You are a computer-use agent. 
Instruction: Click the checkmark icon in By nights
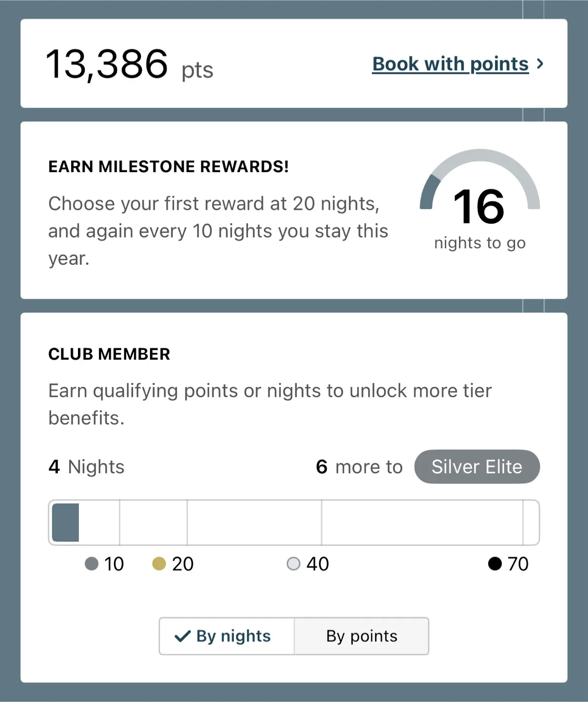click(x=182, y=636)
